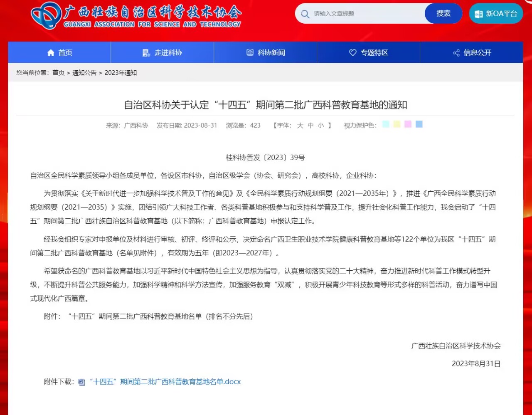Download the 科普教育基地名单.docx attachment
The width and height of the screenshot is (532, 415).
pyautogui.click(x=165, y=382)
